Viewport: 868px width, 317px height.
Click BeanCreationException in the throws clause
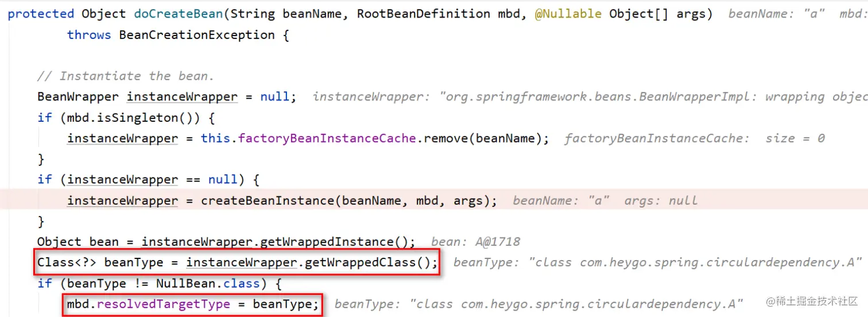tap(197, 35)
